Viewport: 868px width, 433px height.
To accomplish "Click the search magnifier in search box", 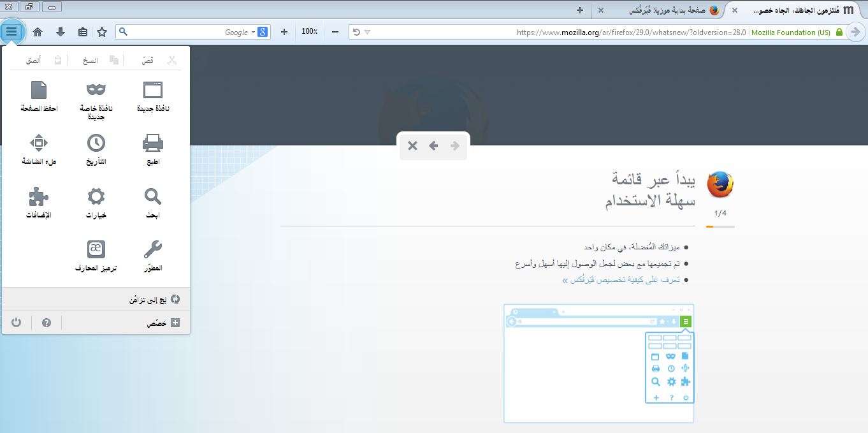I will (x=124, y=32).
